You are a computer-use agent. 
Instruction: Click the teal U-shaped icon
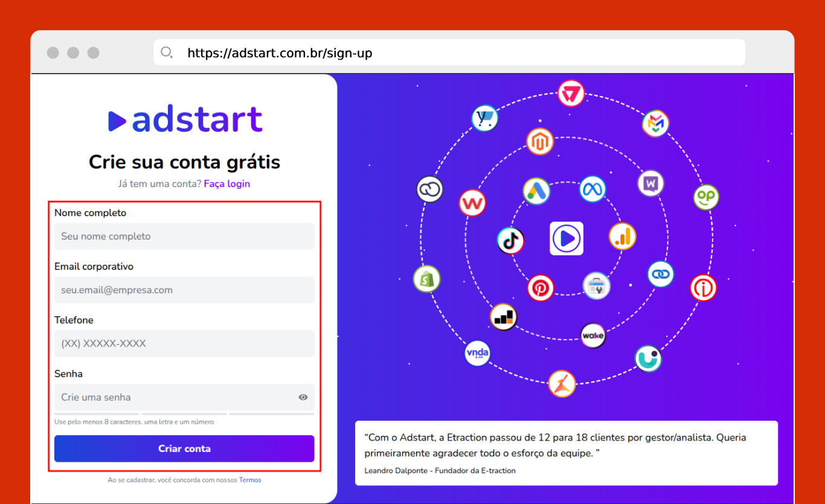tap(649, 359)
